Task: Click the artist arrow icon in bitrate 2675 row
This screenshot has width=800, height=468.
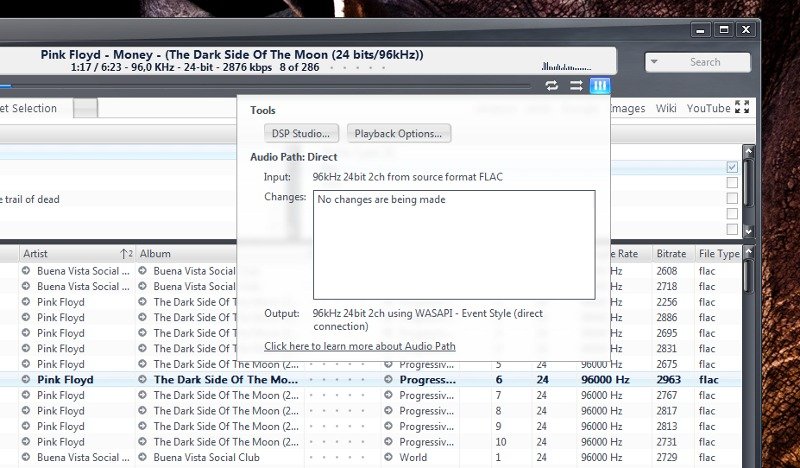Action: pyautogui.click(x=26, y=364)
